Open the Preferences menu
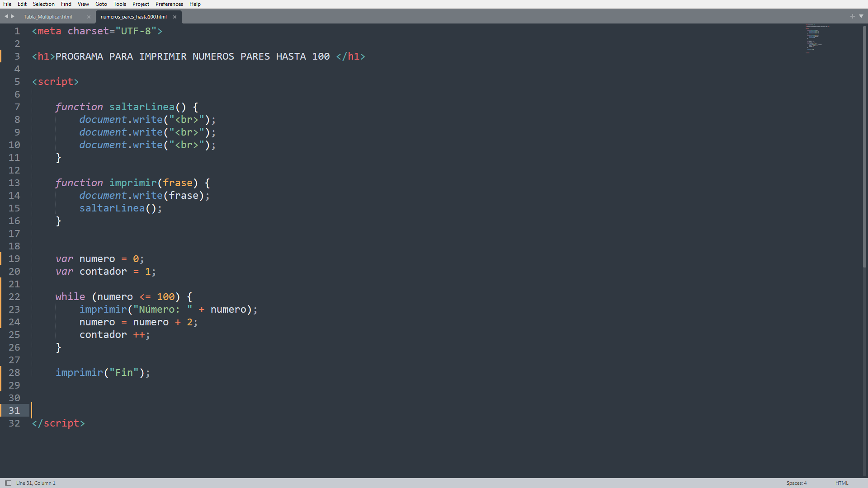Viewport: 868px width, 488px height. tap(169, 4)
